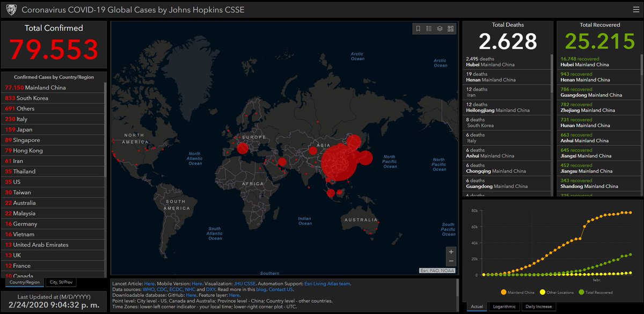The width and height of the screenshot is (644, 314).
Task: Select Singapore in country list
Action: [x=53, y=140]
